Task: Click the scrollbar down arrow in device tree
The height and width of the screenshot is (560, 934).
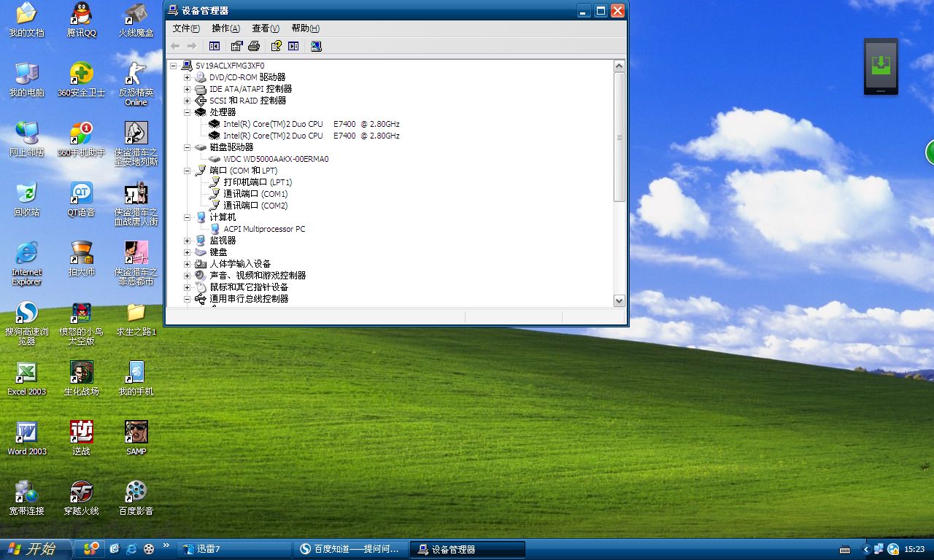Action: click(x=619, y=300)
